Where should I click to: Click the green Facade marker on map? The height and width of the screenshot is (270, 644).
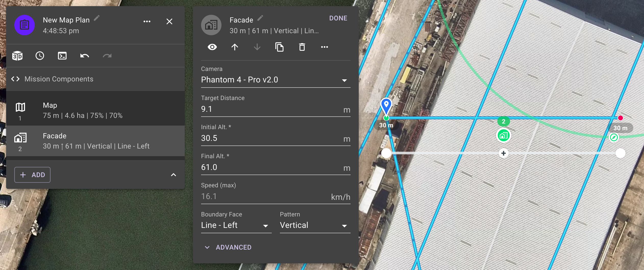(x=504, y=135)
